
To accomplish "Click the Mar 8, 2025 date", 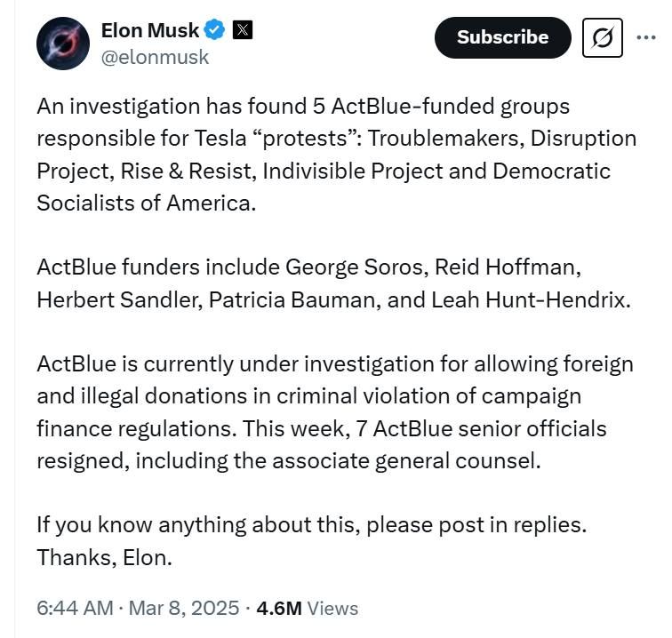I will (x=184, y=608).
